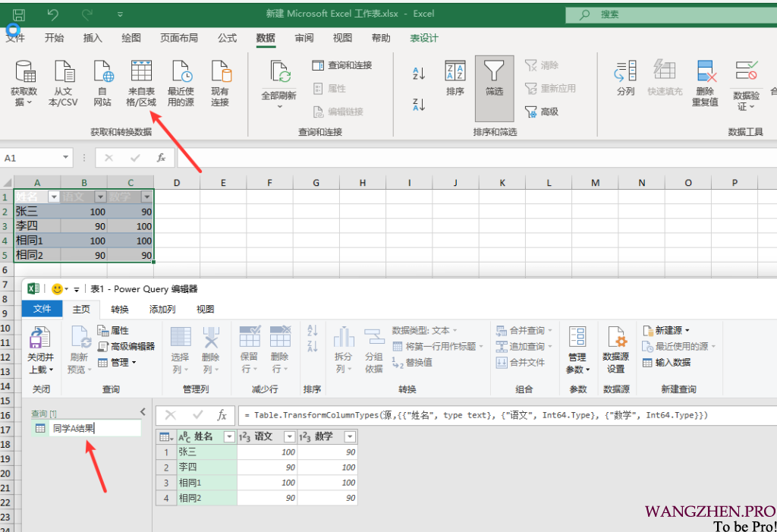This screenshot has width=777, height=532.
Task: Open the 新建源 dropdown
Action: 667,330
